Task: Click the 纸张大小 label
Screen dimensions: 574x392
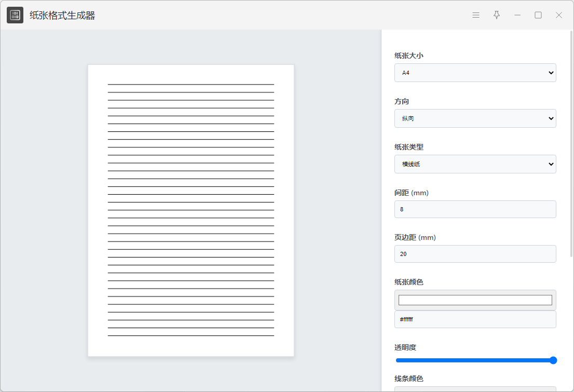Action: point(409,56)
